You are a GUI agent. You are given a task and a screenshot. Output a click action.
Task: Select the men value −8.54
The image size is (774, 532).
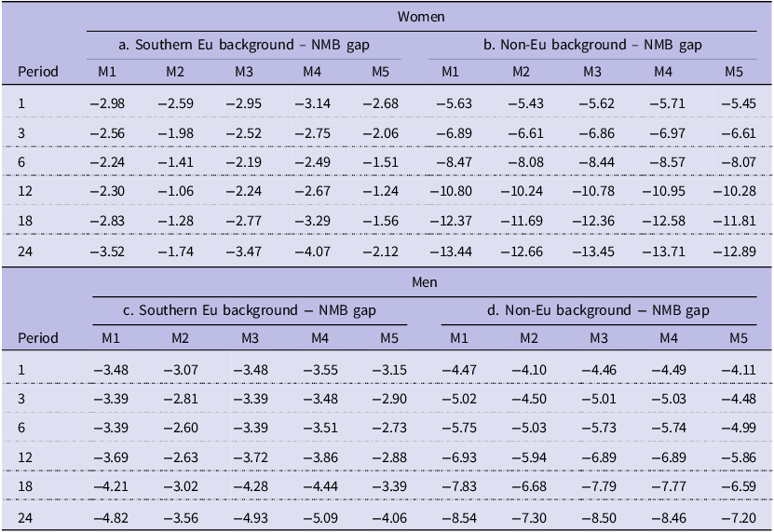[459, 518]
